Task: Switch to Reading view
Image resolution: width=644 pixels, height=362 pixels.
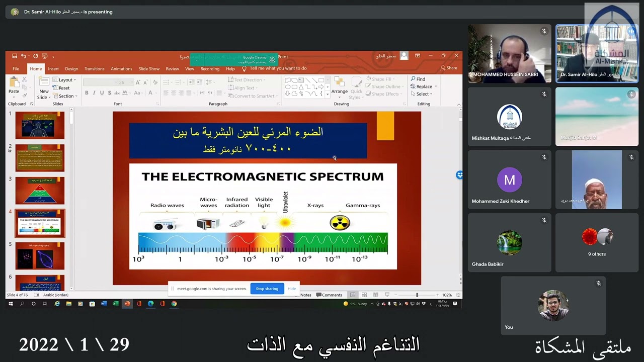Action: coord(375,295)
